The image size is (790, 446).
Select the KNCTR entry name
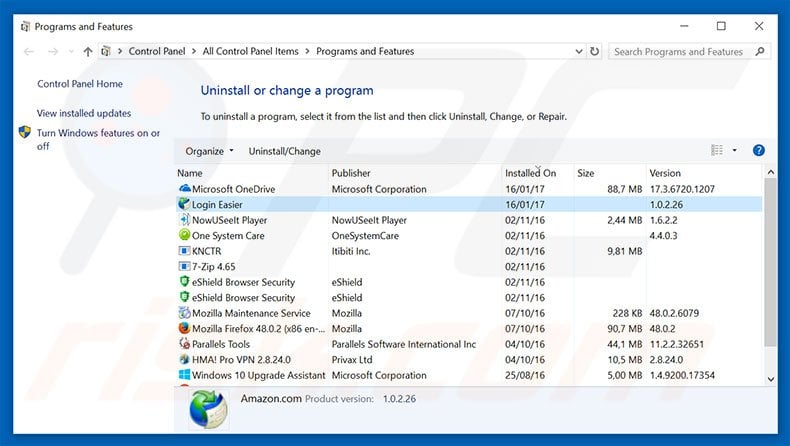tap(206, 250)
